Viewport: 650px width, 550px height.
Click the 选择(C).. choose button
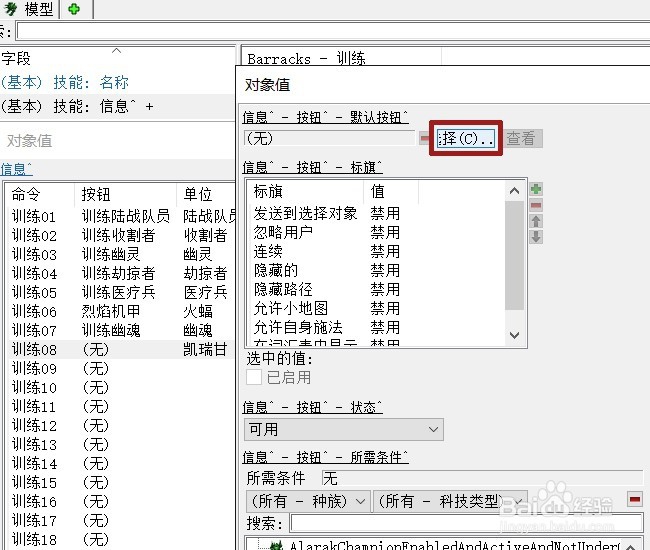(x=466, y=138)
